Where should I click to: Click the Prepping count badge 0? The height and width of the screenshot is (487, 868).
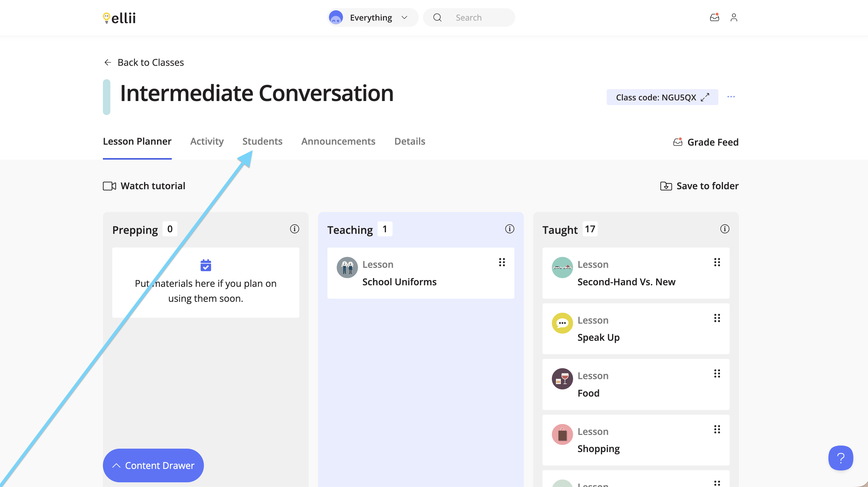coord(170,229)
